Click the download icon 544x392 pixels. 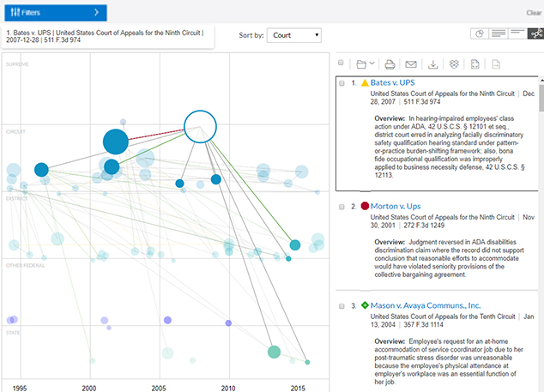433,63
